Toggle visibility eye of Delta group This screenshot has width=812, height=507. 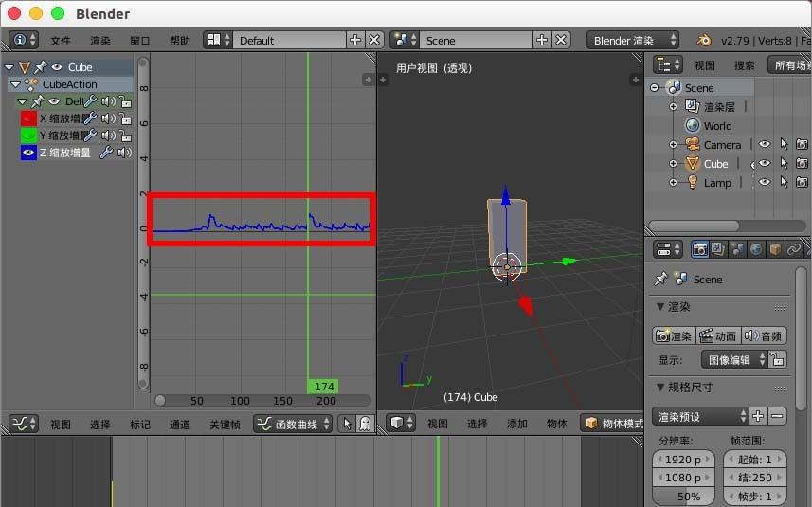coord(54,101)
